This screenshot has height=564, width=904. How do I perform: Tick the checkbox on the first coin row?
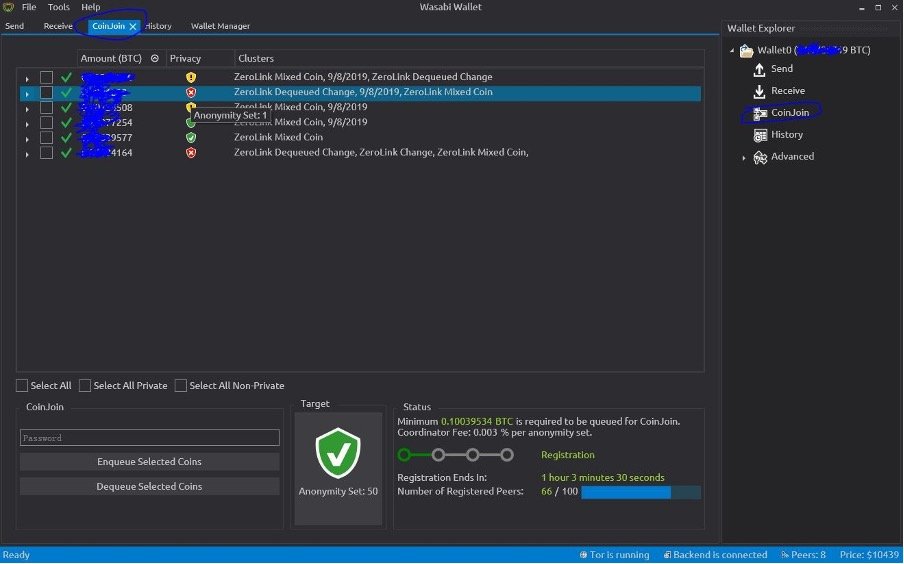coord(46,77)
